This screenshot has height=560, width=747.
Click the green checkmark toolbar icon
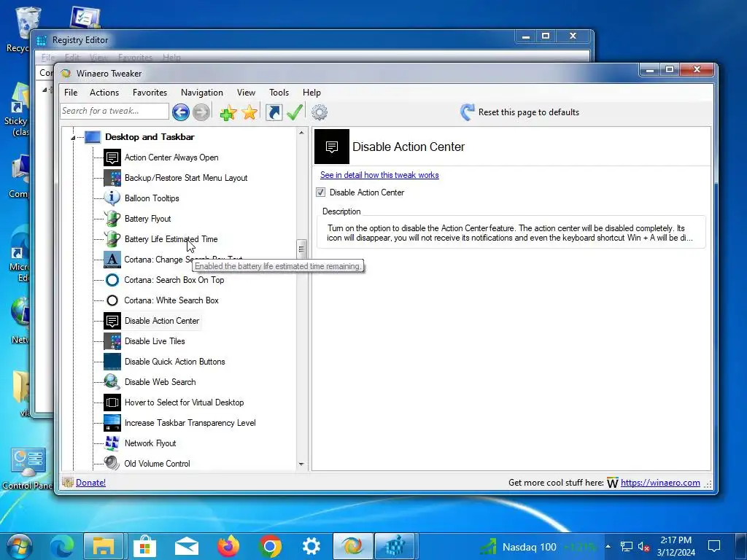295,112
